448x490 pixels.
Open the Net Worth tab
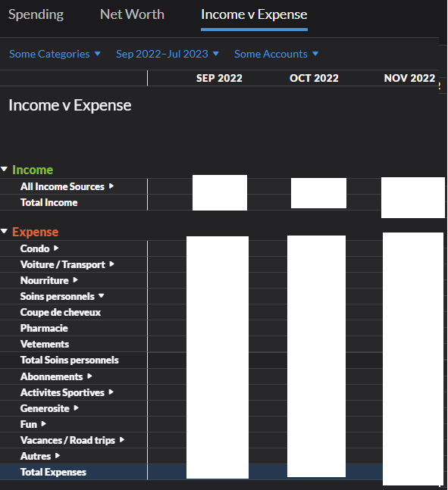[x=132, y=14]
